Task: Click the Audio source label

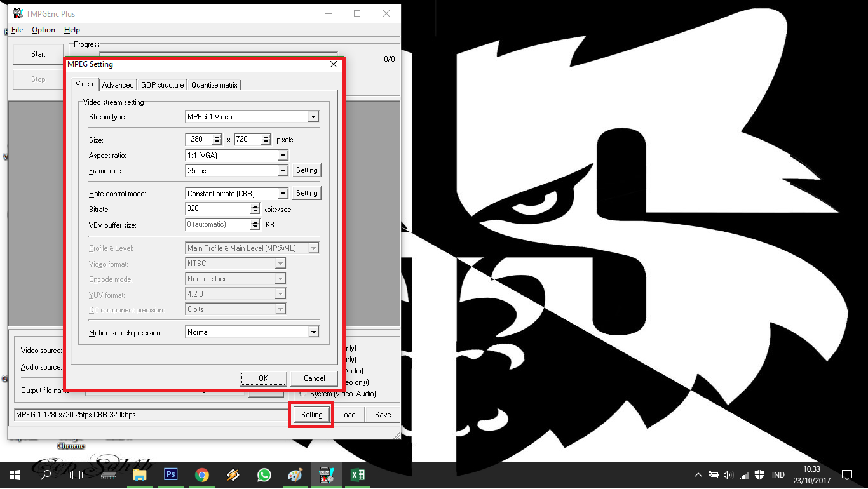Action: (41, 367)
